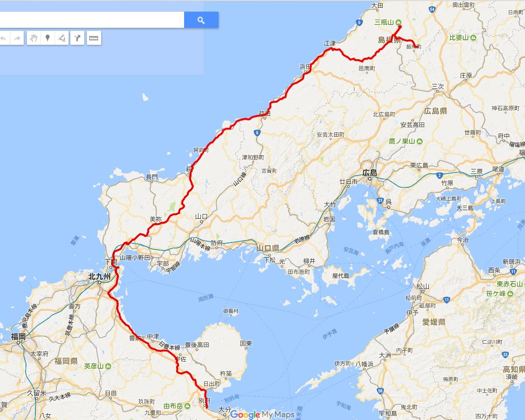Click the route 2 highway shield near 三原
This screenshot has width=525, height=420.
[439, 175]
